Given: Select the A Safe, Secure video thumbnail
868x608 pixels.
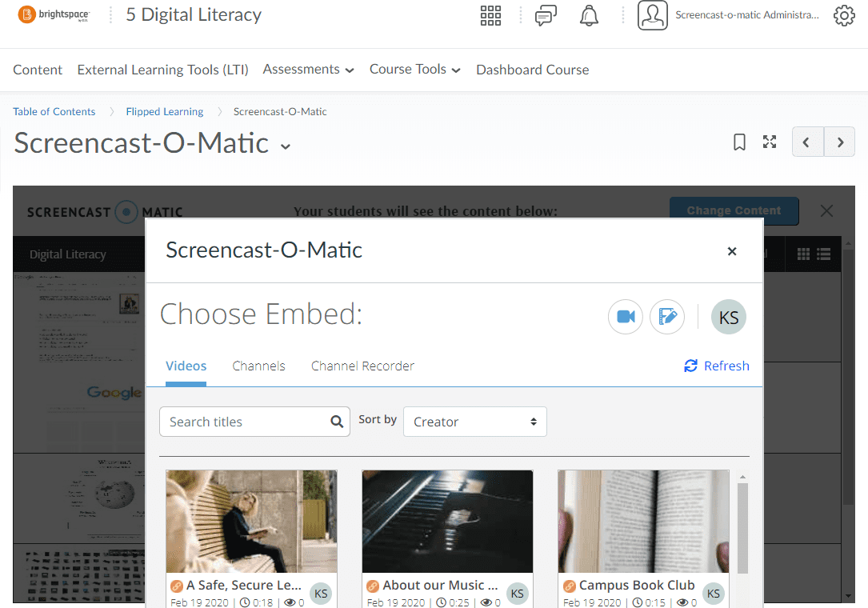Looking at the screenshot, I should coord(251,522).
